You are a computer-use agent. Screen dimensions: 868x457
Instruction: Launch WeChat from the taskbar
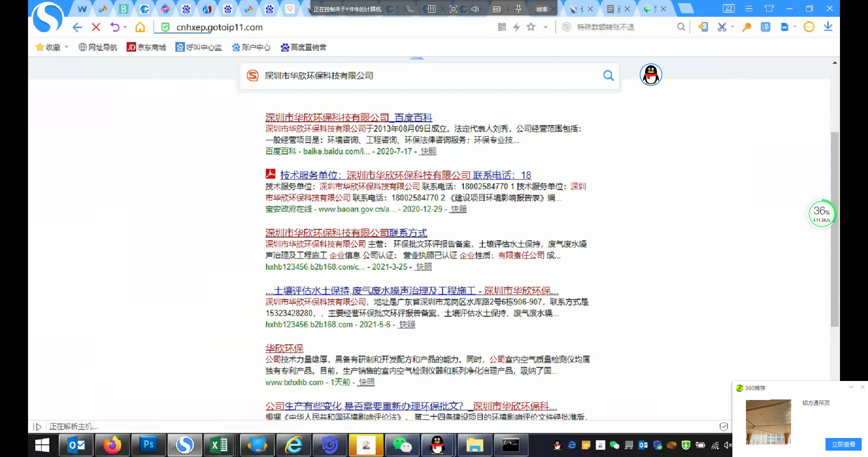pyautogui.click(x=402, y=445)
